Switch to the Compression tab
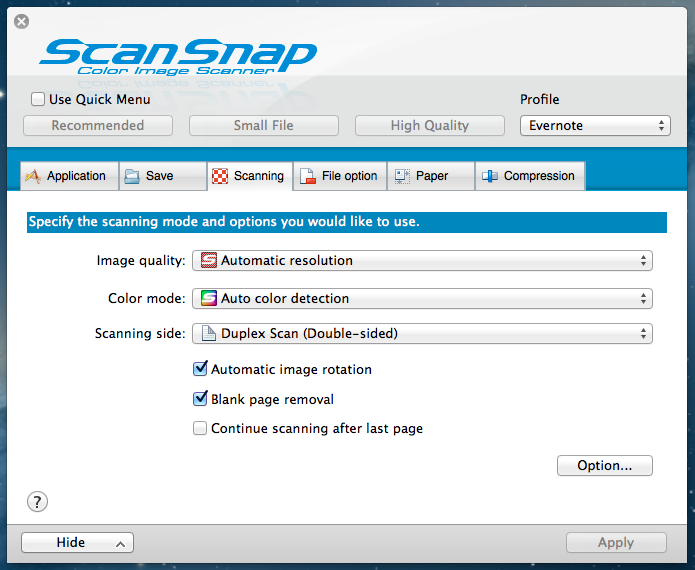 click(530, 176)
